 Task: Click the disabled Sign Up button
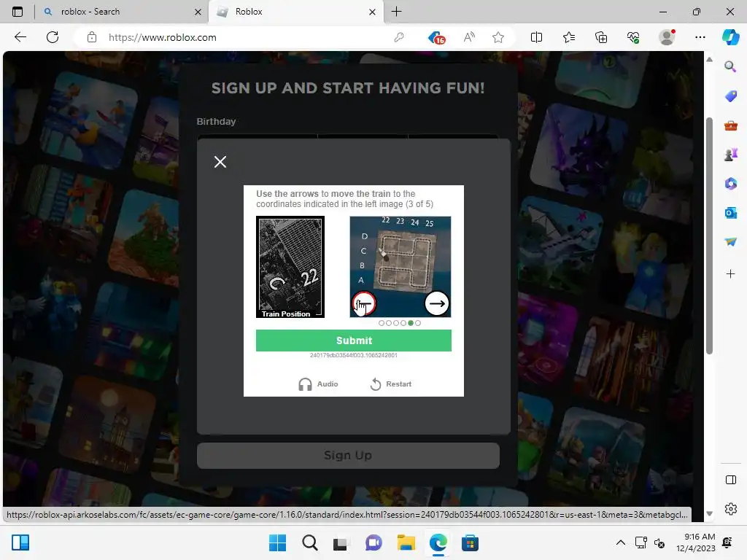click(x=348, y=455)
